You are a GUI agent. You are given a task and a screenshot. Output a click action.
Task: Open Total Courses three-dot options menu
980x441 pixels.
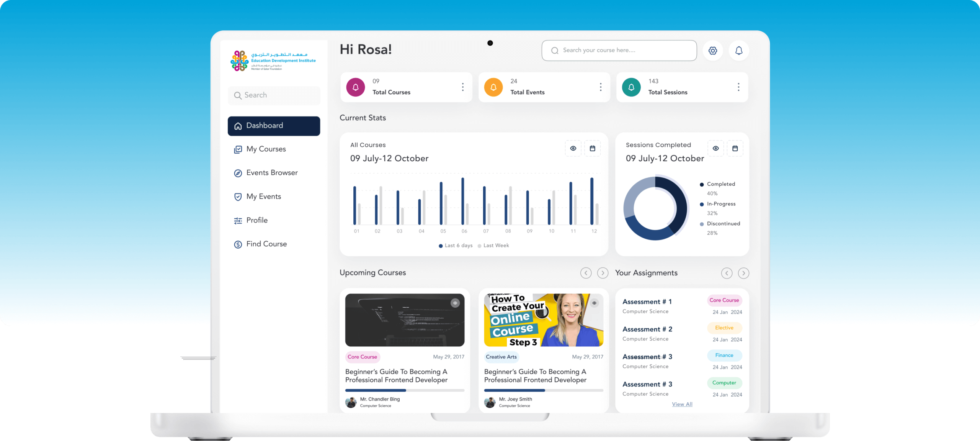(x=462, y=87)
